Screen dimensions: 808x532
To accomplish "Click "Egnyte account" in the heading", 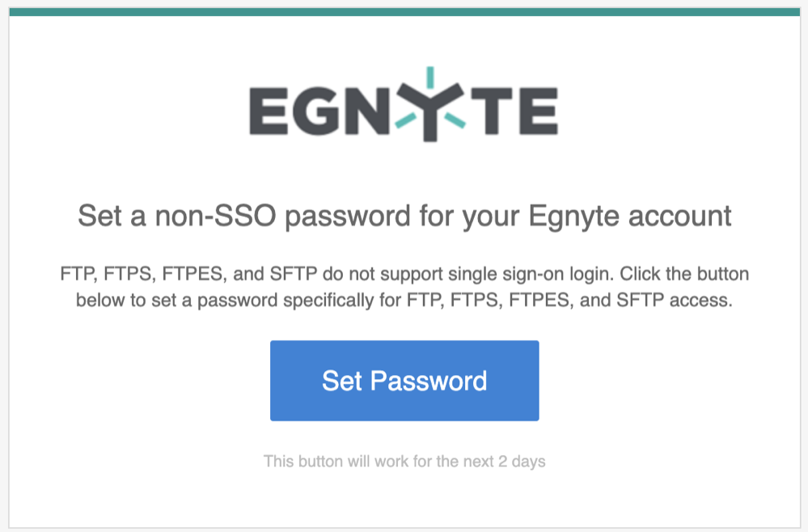I will click(x=630, y=216).
